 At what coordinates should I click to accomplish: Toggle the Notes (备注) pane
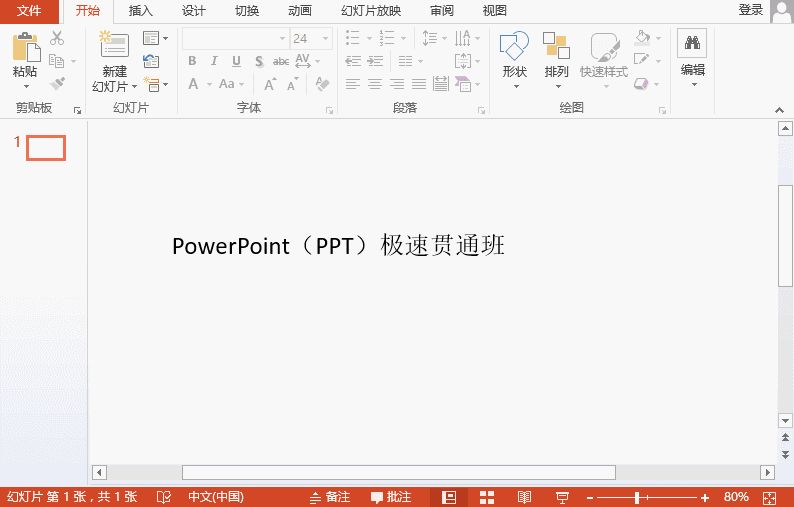coord(330,497)
